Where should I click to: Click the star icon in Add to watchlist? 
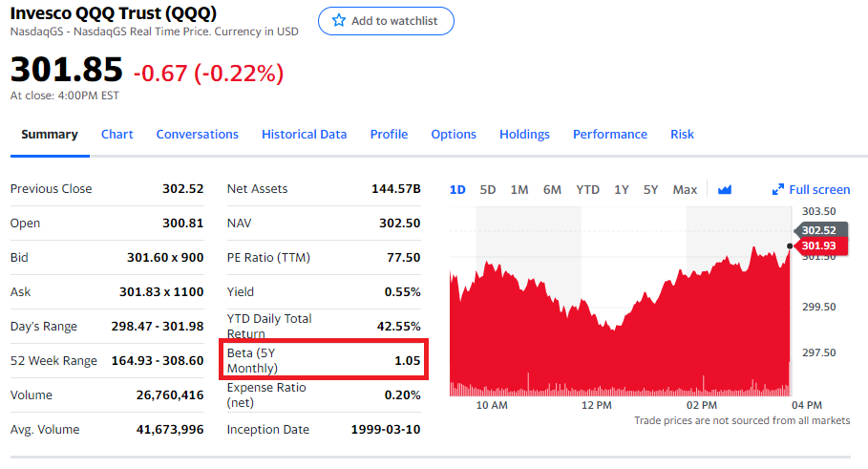pos(339,21)
